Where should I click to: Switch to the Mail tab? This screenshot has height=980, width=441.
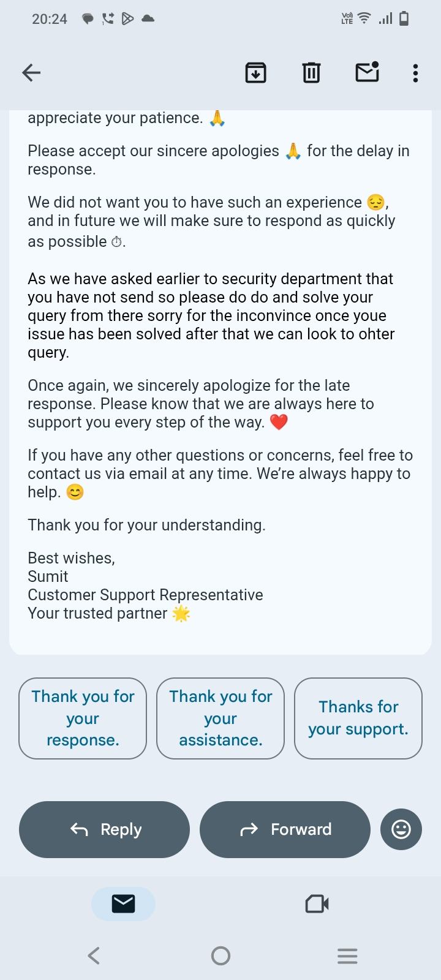tap(123, 903)
